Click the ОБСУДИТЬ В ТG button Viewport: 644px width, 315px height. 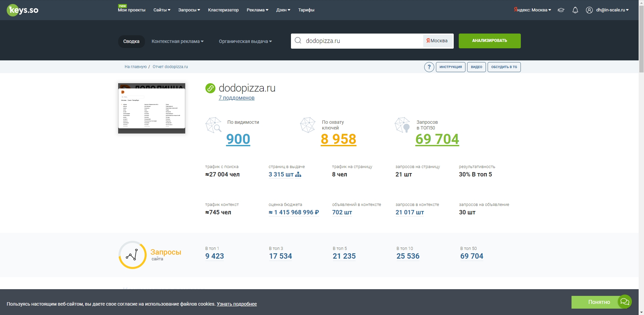(x=504, y=67)
